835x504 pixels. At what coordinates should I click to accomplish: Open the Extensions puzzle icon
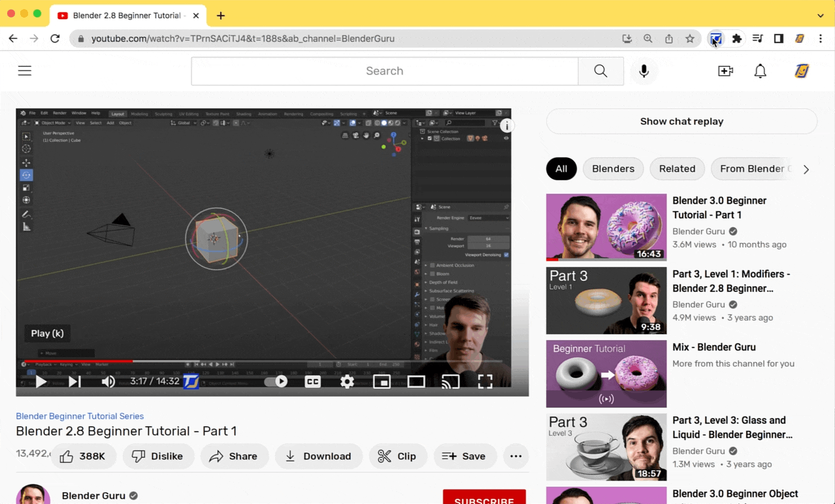tap(737, 39)
